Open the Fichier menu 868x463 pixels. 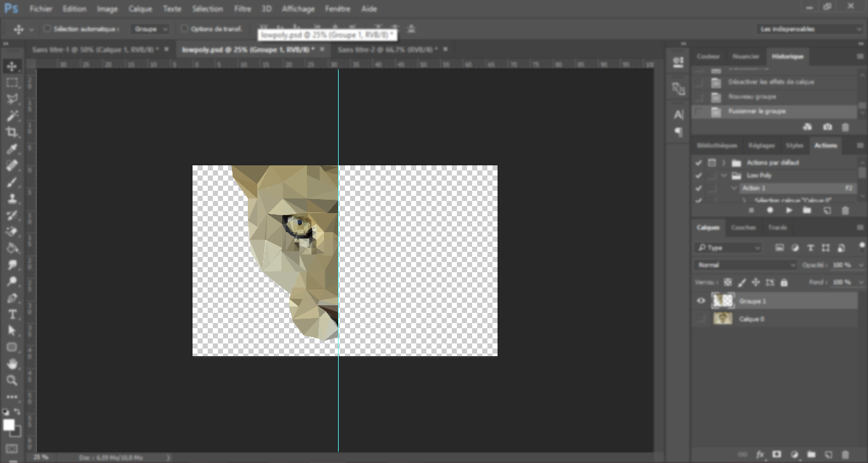click(x=41, y=9)
